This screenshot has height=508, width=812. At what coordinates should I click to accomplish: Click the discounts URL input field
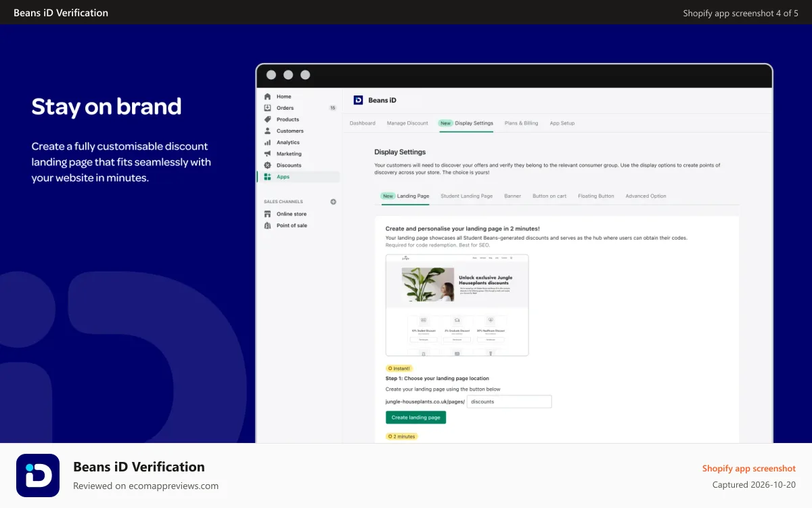[510, 402]
